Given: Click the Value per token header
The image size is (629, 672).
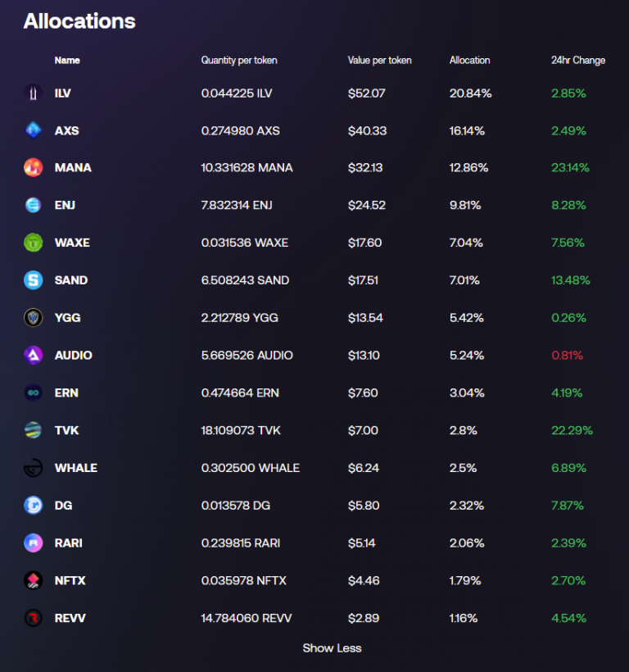Looking at the screenshot, I should pyautogui.click(x=379, y=61).
